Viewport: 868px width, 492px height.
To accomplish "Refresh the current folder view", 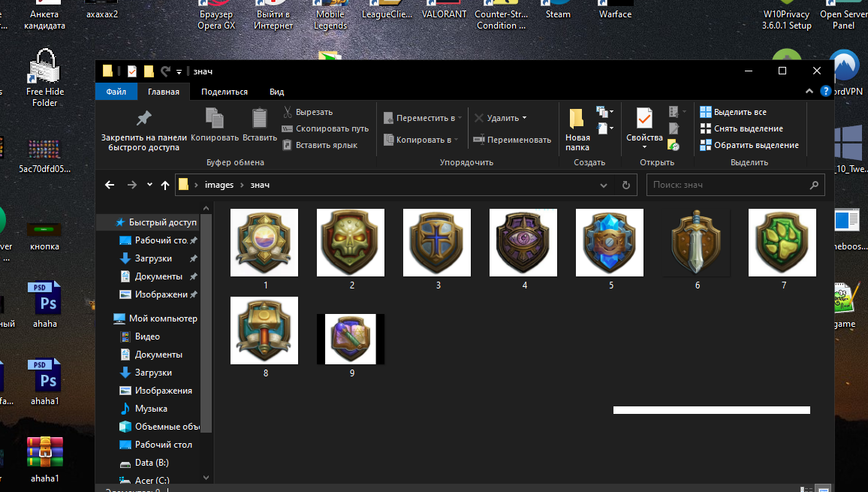I will tap(626, 185).
